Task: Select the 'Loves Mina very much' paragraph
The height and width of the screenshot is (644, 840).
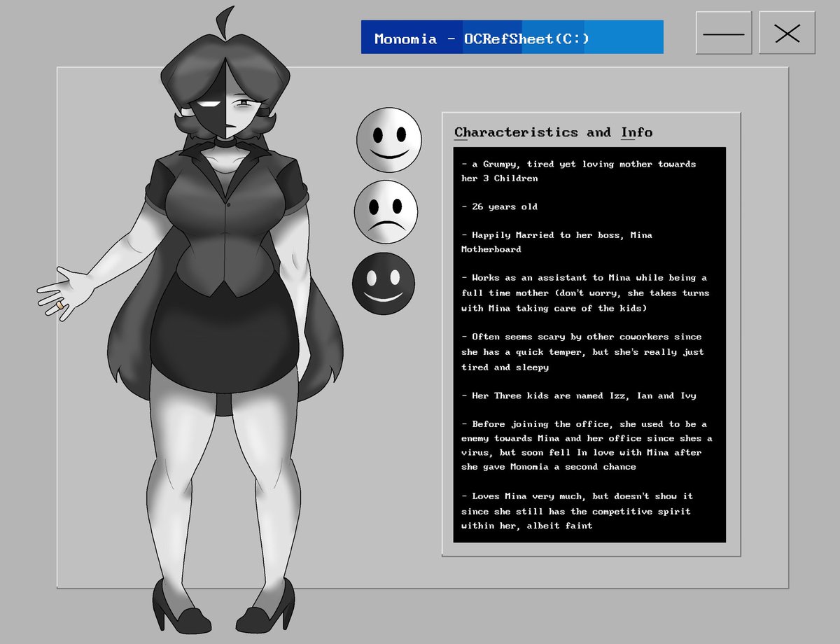Action: click(x=577, y=510)
